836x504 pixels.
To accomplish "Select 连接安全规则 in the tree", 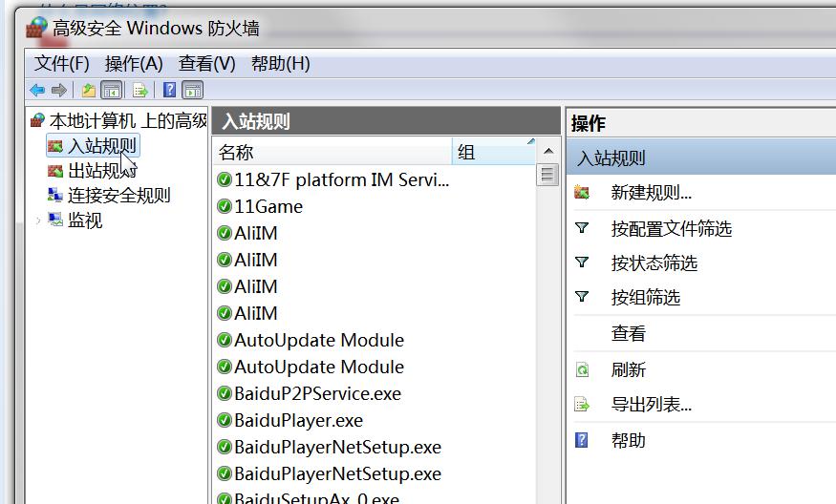I will coord(118,195).
